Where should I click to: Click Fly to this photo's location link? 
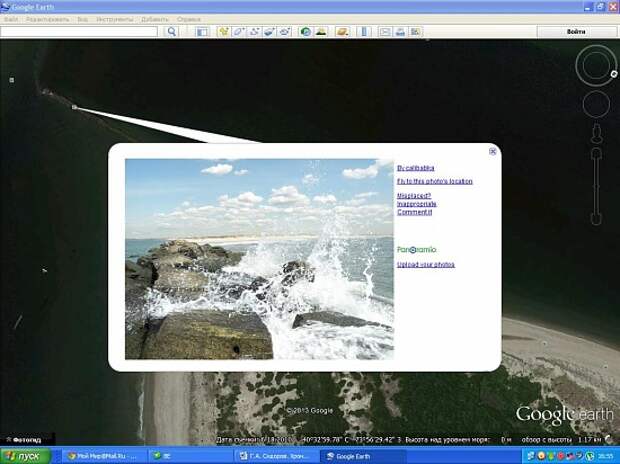(x=435, y=181)
